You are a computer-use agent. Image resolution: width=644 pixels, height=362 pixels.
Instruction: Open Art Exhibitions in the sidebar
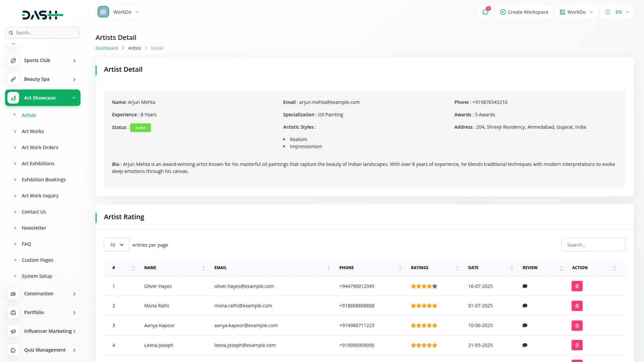(38, 164)
